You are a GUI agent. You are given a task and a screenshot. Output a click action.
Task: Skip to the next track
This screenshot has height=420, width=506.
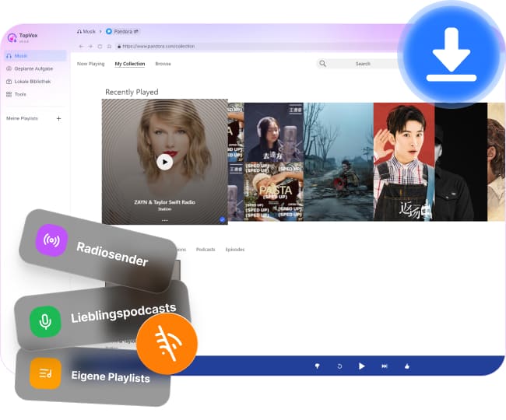[385, 366]
